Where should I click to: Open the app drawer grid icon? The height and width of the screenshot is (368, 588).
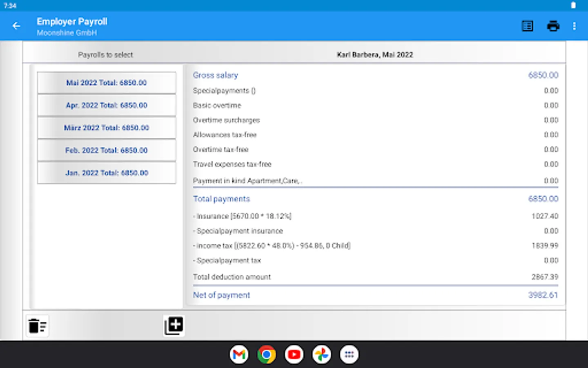349,355
